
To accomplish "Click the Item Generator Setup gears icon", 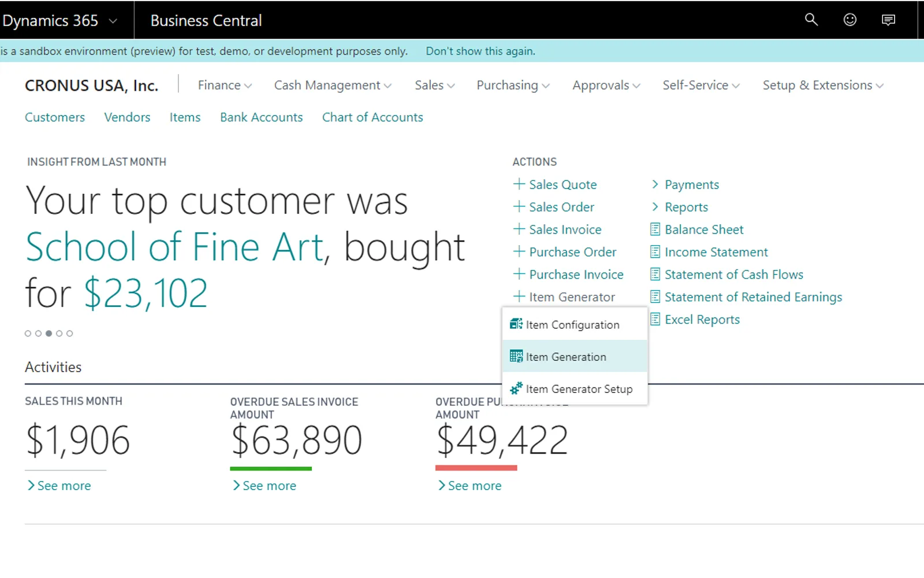I will [516, 388].
